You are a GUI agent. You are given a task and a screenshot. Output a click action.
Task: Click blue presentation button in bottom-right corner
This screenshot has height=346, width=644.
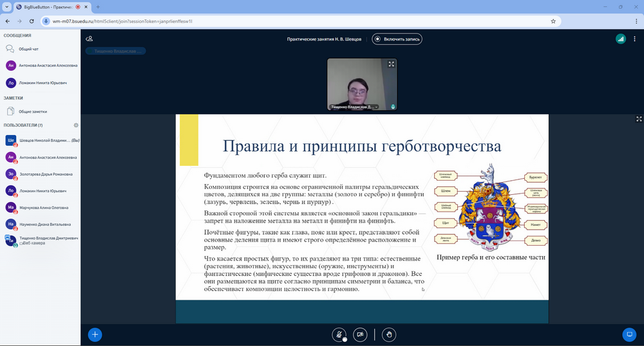pyautogui.click(x=629, y=334)
